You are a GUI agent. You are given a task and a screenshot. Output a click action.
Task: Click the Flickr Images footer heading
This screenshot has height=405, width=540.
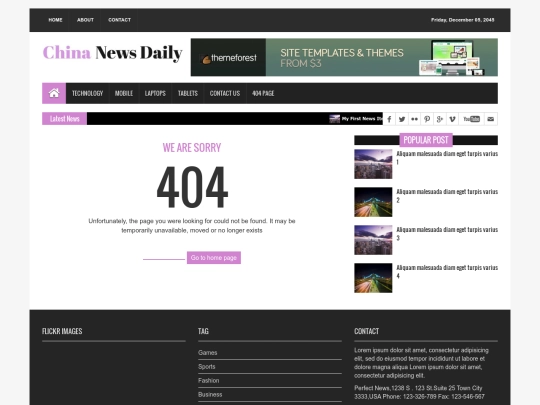tap(62, 331)
